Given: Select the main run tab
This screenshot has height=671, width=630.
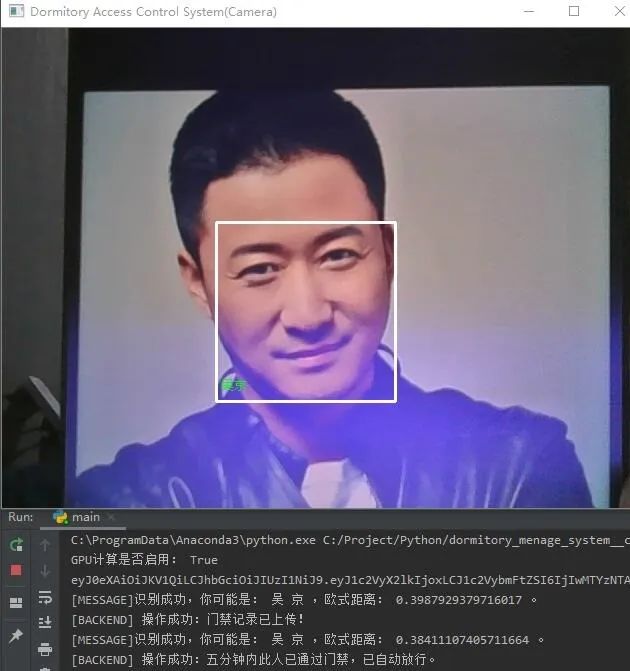Looking at the screenshot, I should (x=83, y=517).
